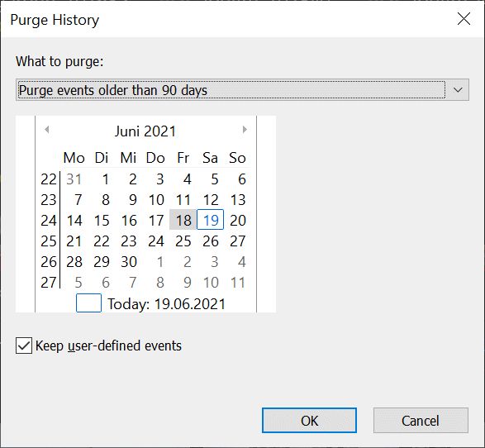Viewport: 485px width, 448px height.
Task: Close the Purge History dialog
Action: pyautogui.click(x=464, y=19)
